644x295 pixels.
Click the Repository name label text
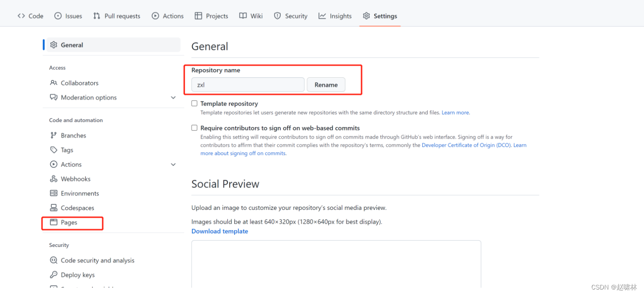click(215, 70)
